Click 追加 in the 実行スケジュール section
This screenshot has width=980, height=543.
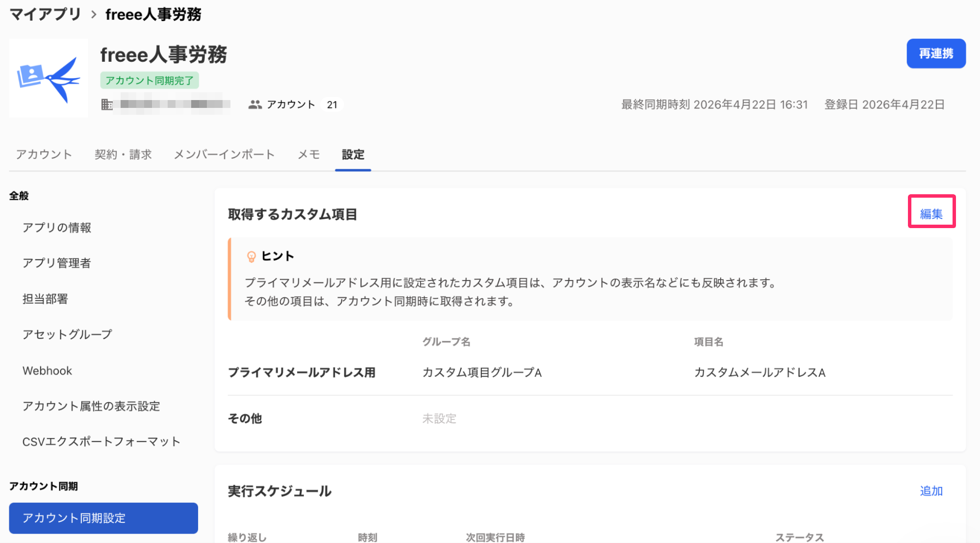coord(931,491)
